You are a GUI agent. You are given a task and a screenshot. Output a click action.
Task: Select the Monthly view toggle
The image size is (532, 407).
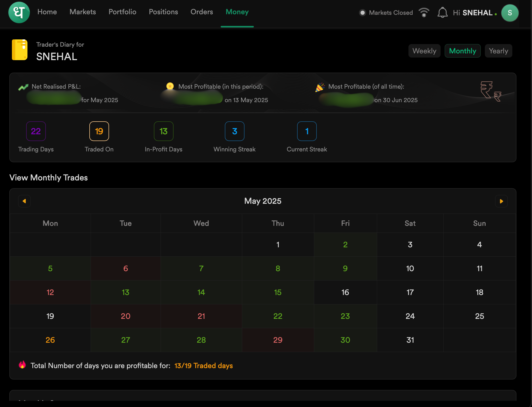(x=462, y=51)
